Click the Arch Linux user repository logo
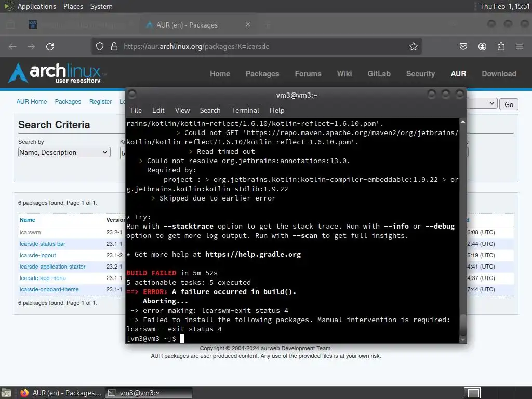The height and width of the screenshot is (399, 532). coord(56,73)
